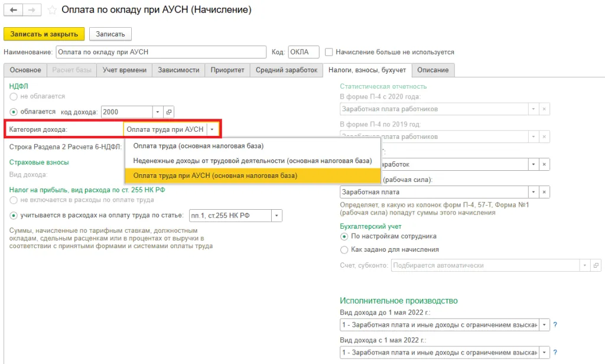Choose 'не включается в расходы по оплате труда'

[x=14, y=200]
